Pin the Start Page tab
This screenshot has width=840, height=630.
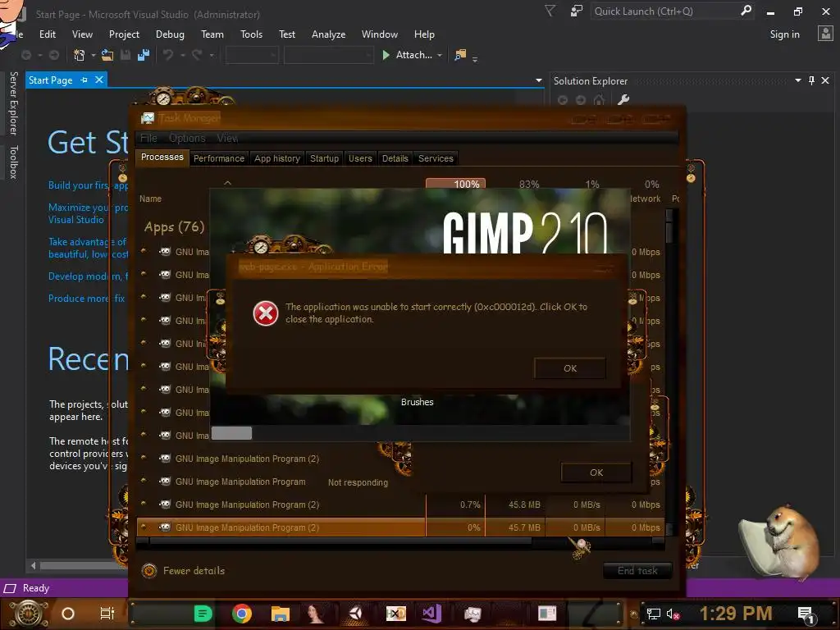click(84, 80)
